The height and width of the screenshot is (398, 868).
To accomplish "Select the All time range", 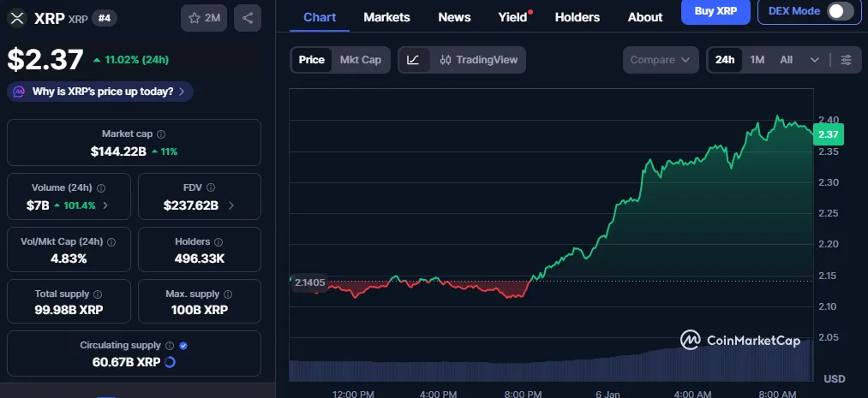I will click(x=786, y=60).
